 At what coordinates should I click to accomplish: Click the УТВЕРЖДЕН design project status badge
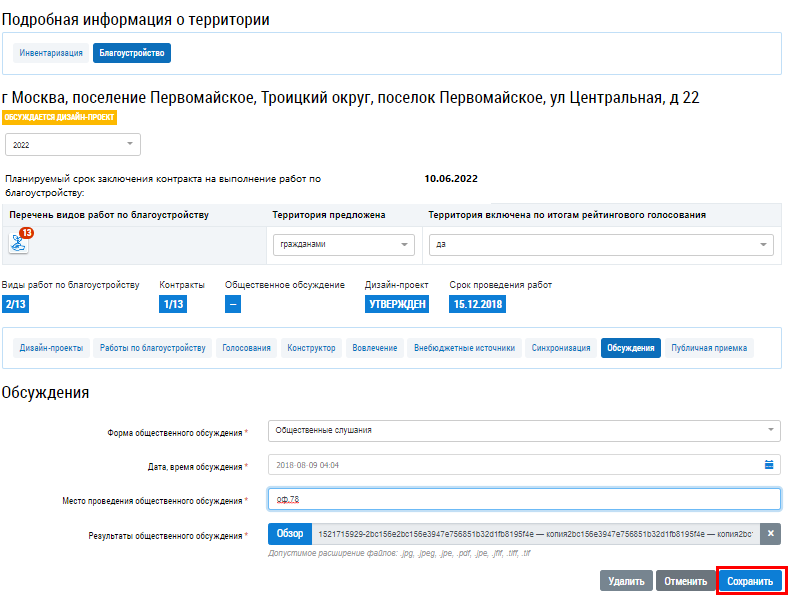coord(397,304)
